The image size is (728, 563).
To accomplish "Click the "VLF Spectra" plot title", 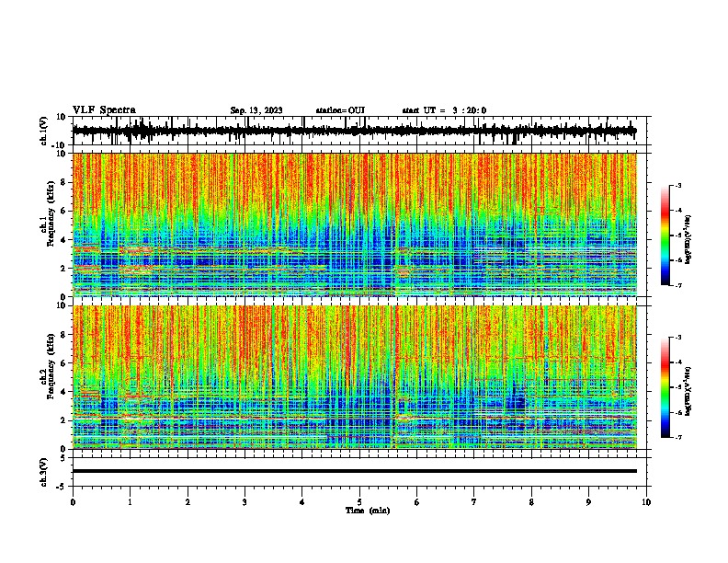I will coord(104,110).
